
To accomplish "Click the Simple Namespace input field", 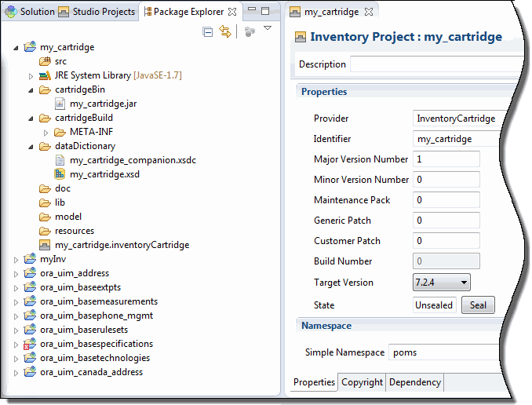I will 444,352.
